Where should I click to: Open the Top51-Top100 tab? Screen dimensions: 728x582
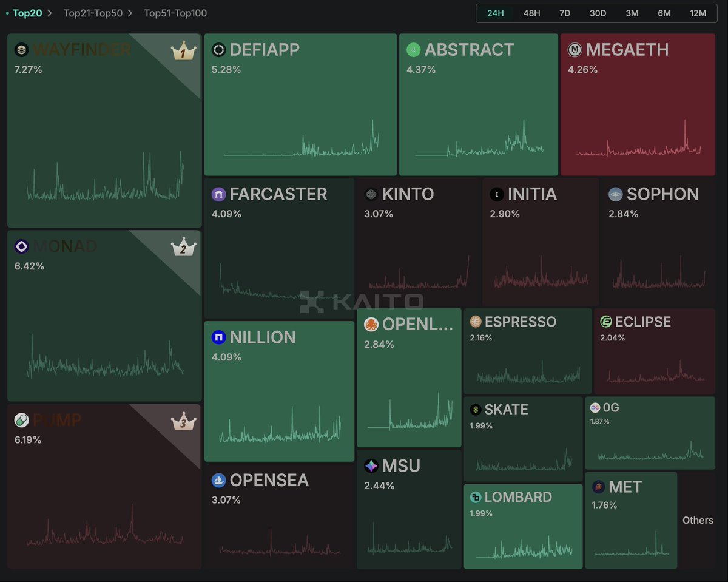175,13
